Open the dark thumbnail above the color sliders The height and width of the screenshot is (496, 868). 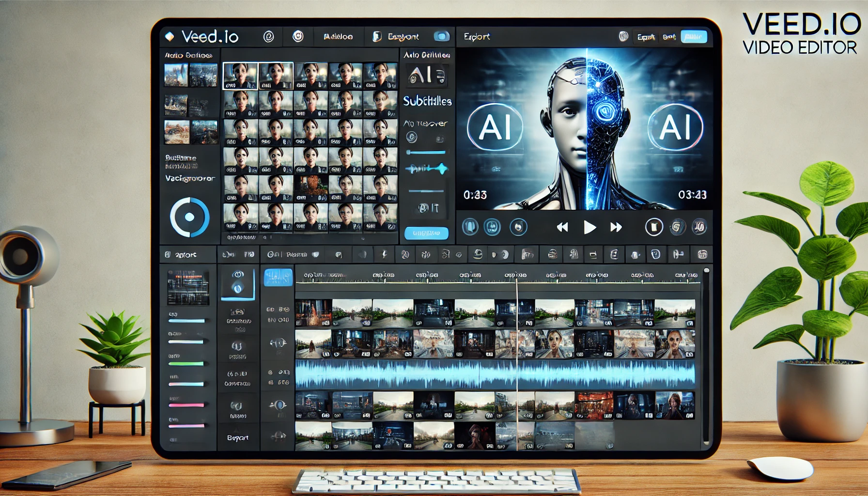point(188,288)
